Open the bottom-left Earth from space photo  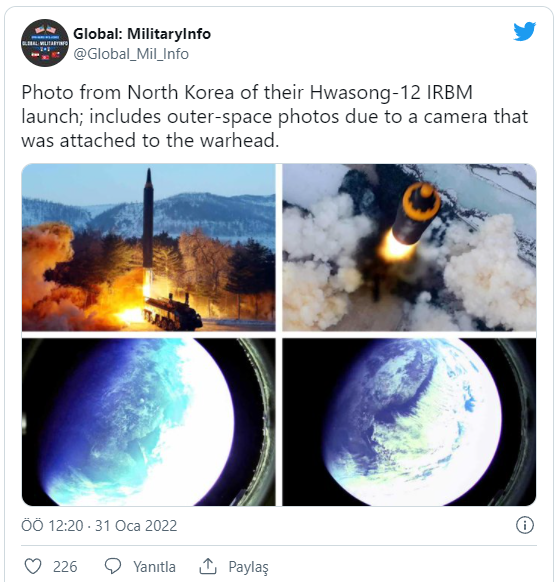(x=148, y=422)
